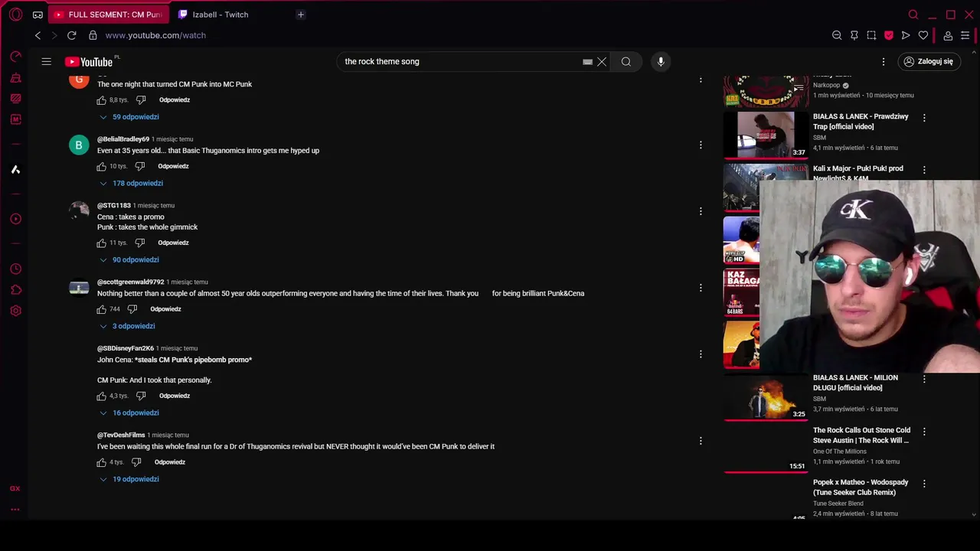Reply to @SBDisneyFan2K6 with Odpowiedz
Viewport: 980px width, 551px height.
point(175,396)
